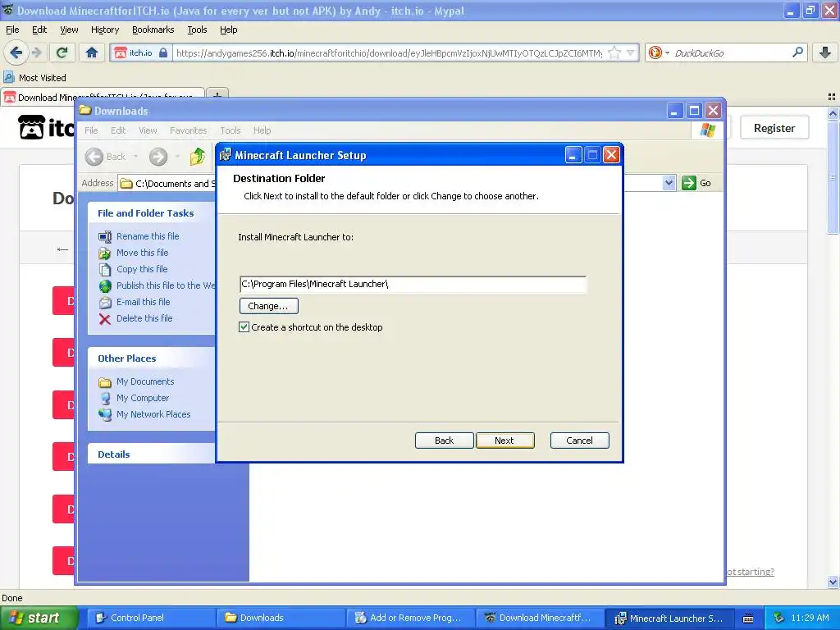
Task: Click the browser Back arrow button
Action: tap(16, 52)
